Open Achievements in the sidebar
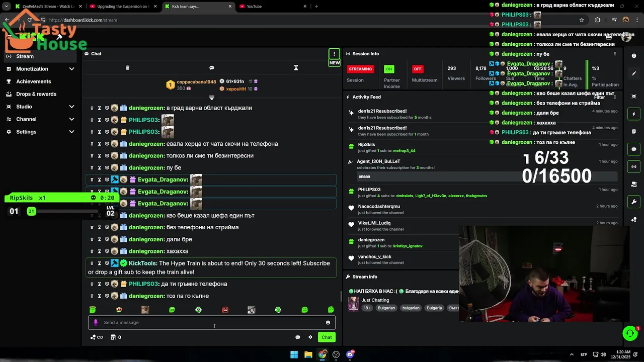 click(33, 81)
